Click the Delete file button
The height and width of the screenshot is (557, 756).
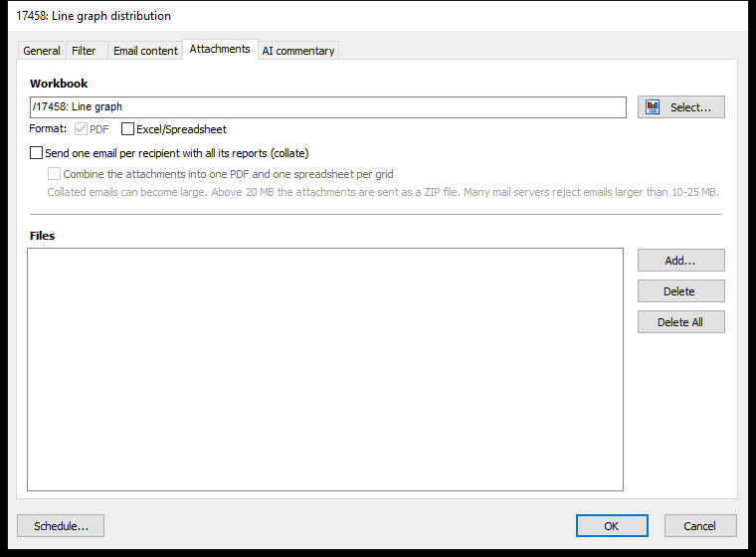pyautogui.click(x=680, y=291)
